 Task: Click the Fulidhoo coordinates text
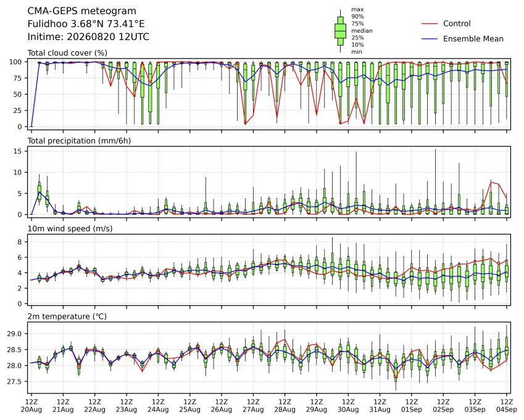(x=86, y=24)
